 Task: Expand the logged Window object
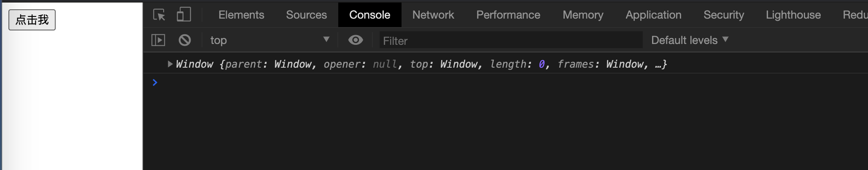pyautogui.click(x=170, y=64)
